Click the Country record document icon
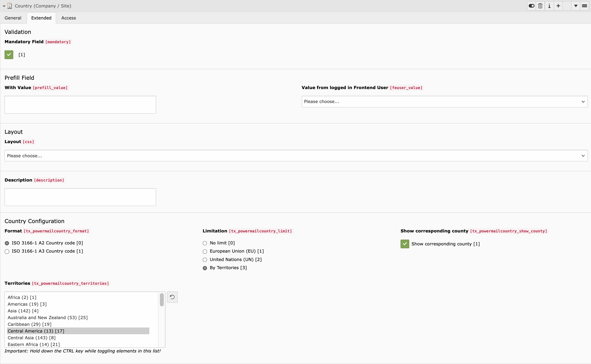 pyautogui.click(x=10, y=6)
